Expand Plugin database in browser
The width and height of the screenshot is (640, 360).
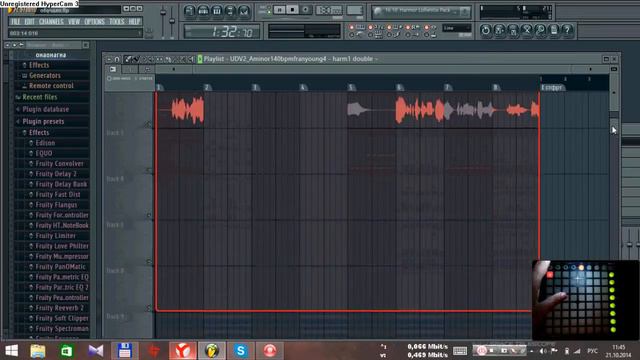(45, 109)
